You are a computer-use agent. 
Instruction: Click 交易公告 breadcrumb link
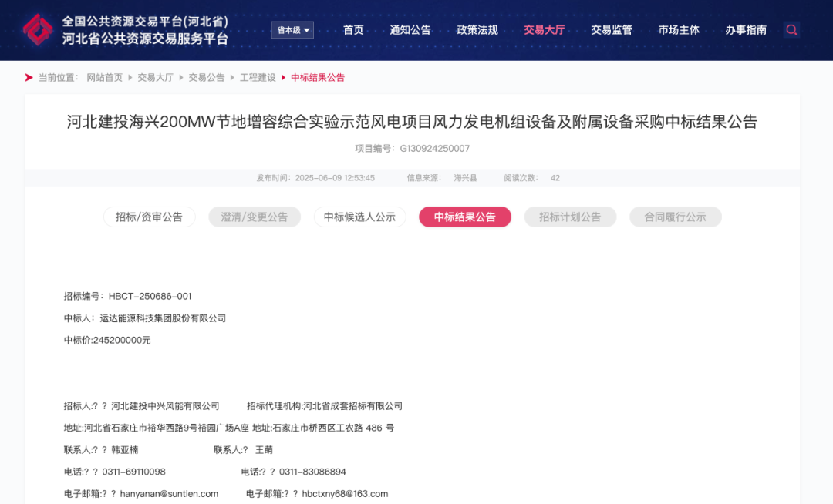point(207,78)
